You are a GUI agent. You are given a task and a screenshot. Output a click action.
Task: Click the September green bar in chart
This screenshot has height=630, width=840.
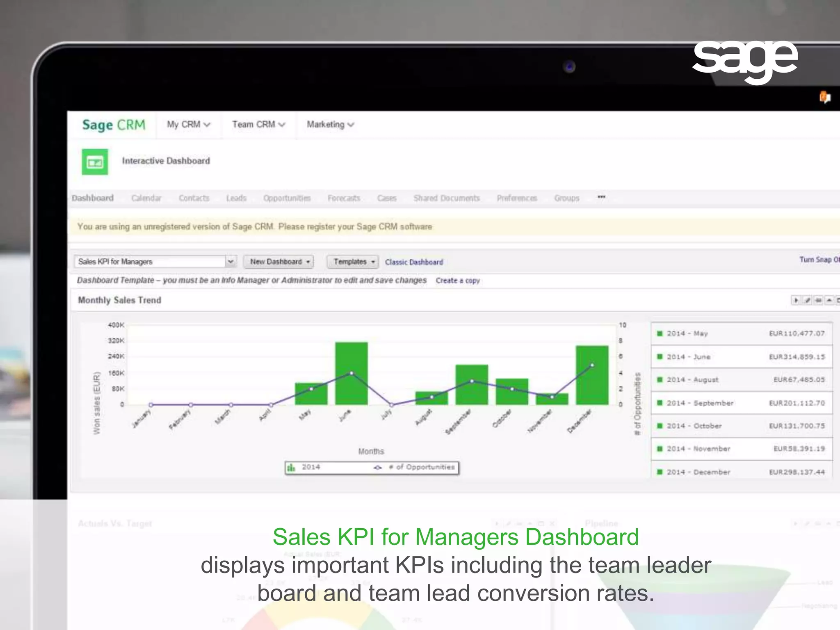[472, 384]
